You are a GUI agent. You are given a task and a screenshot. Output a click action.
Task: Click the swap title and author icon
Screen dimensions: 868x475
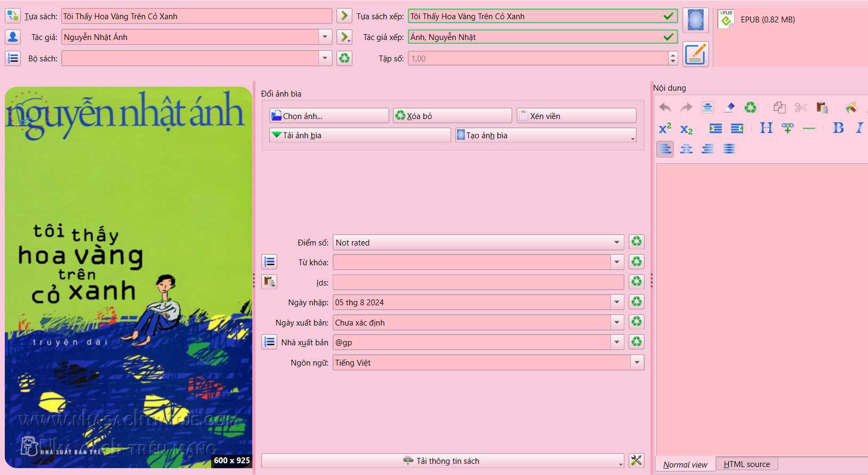point(13,16)
